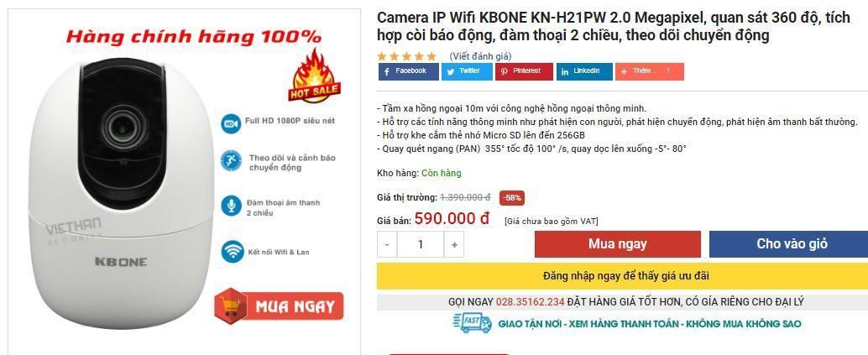868x355 pixels.
Task: Click hotline number 028.35162.234
Action: coord(530,302)
